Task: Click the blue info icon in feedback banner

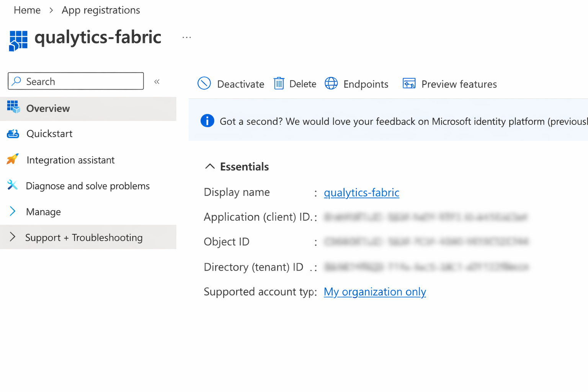Action: coord(207,121)
